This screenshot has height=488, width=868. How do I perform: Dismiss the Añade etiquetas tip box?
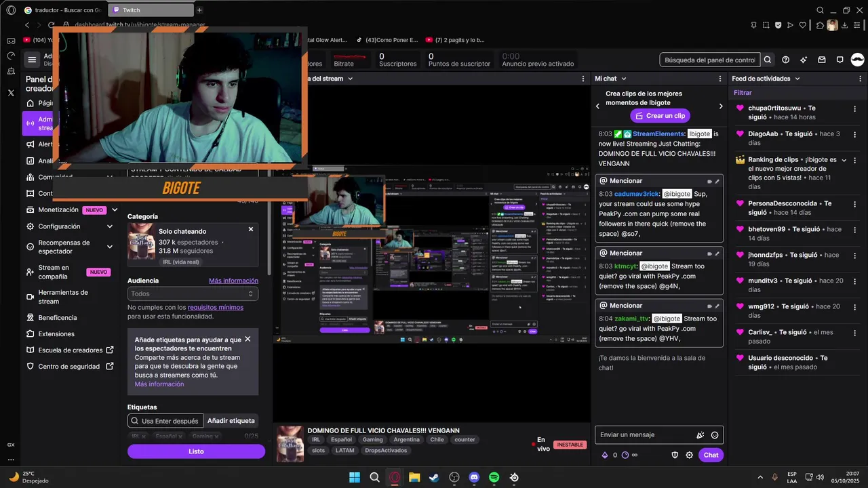(x=248, y=339)
